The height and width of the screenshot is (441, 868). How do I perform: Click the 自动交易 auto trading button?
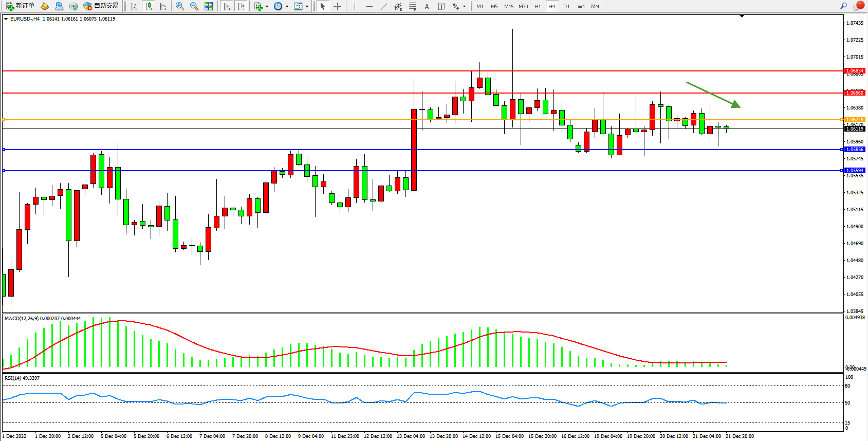101,6
